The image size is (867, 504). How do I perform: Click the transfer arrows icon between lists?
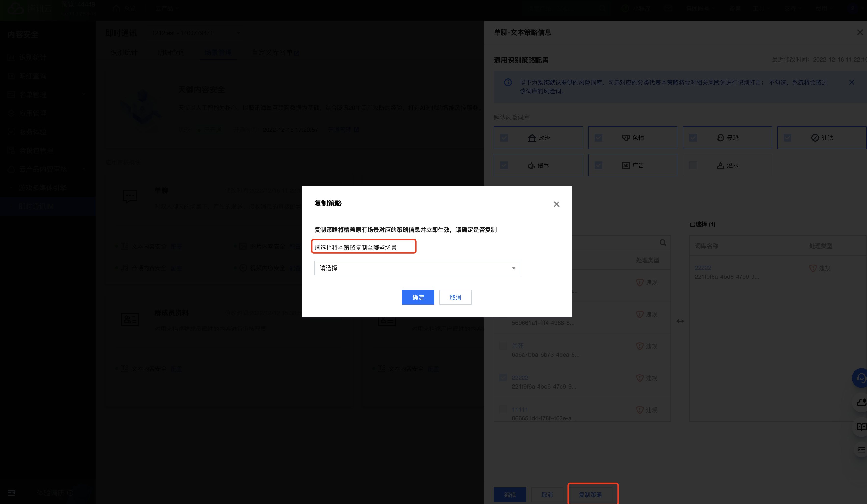coord(680,321)
